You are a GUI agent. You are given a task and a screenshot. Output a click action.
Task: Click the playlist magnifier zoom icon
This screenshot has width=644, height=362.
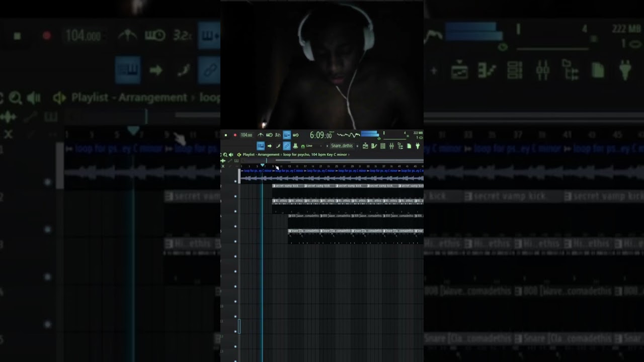(x=225, y=155)
